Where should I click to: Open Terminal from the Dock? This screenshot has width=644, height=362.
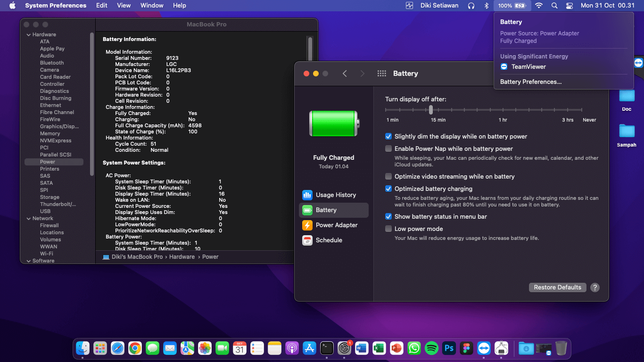[x=327, y=348]
